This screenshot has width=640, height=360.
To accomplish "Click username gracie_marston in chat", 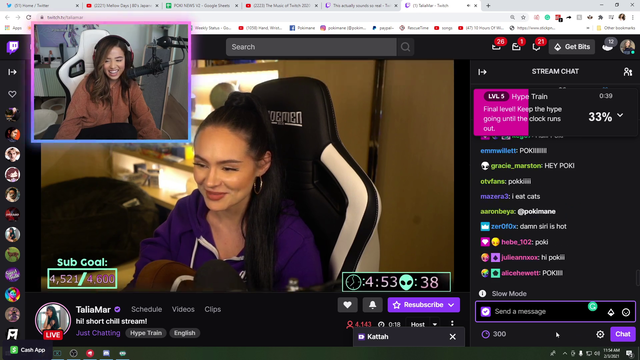I will (x=516, y=166).
